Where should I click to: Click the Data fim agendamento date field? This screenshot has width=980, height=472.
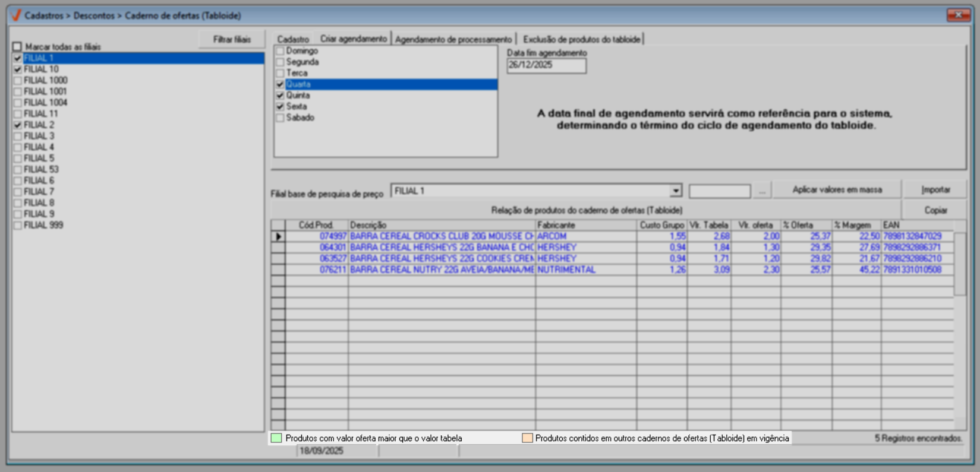click(546, 65)
